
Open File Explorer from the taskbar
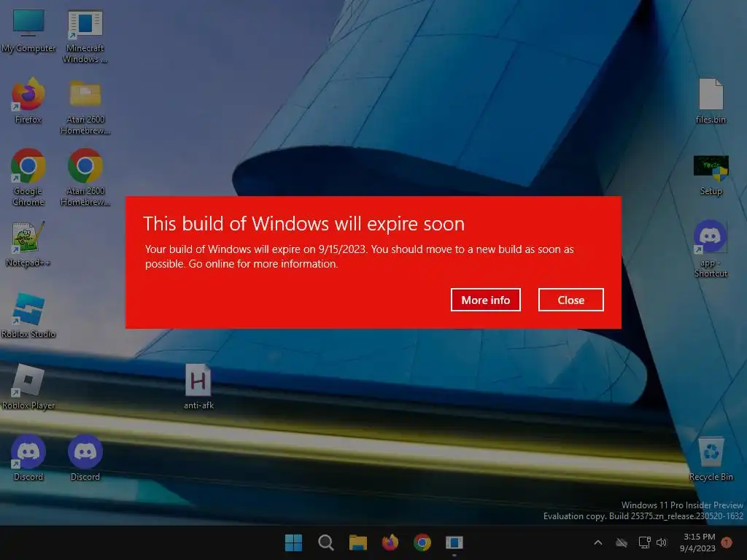coord(357,542)
